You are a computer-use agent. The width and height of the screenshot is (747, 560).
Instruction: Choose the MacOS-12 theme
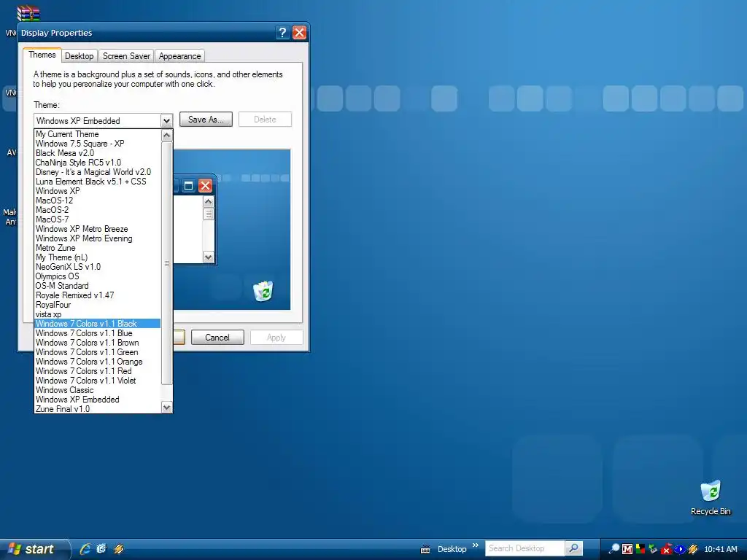[x=98, y=201]
